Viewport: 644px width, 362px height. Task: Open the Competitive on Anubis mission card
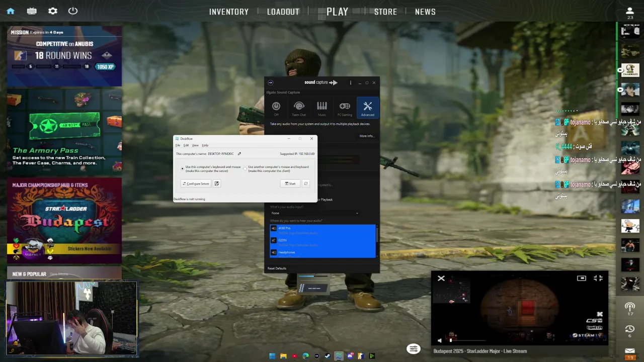tap(64, 56)
